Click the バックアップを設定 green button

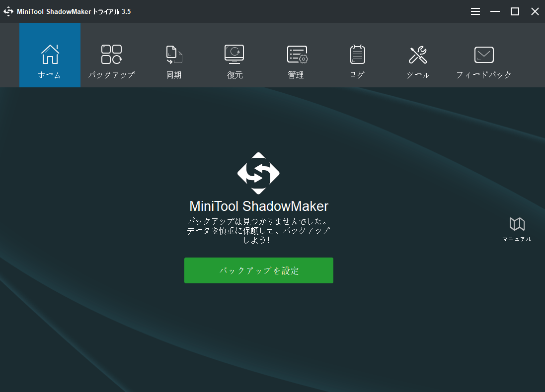click(258, 270)
